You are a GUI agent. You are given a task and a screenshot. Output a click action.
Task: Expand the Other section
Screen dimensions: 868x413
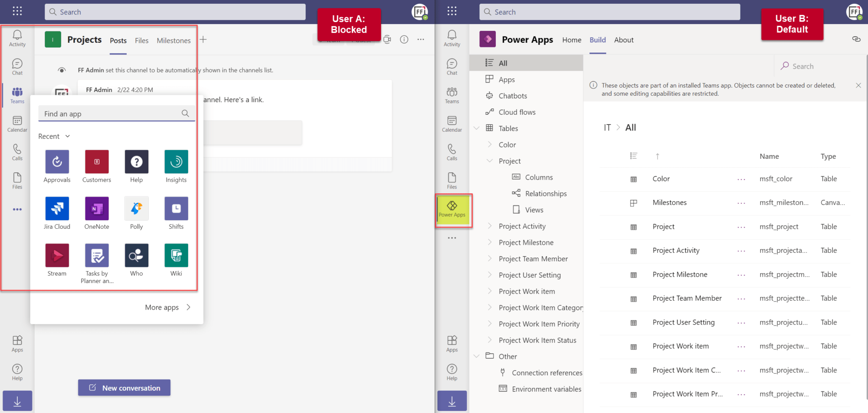476,356
